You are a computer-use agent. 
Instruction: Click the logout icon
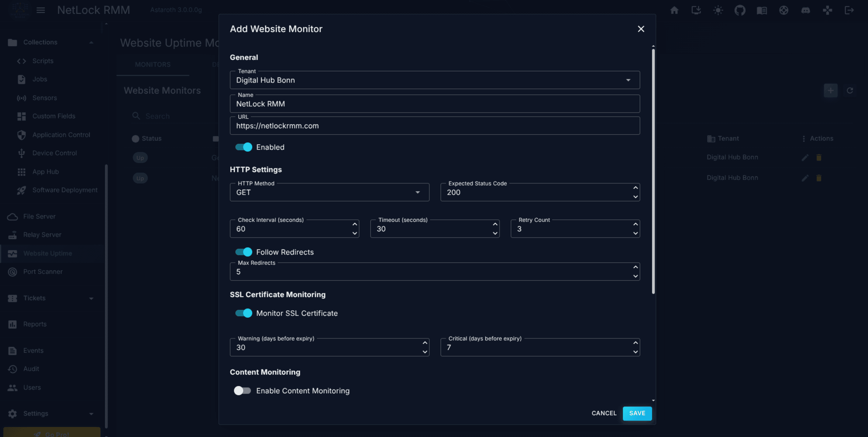point(849,10)
